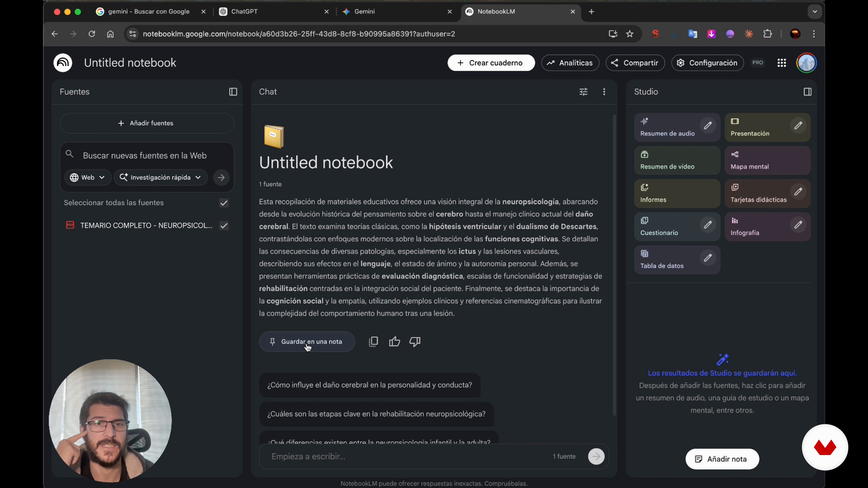The width and height of the screenshot is (868, 488).
Task: Open chat settings sliders icon
Action: 583,91
